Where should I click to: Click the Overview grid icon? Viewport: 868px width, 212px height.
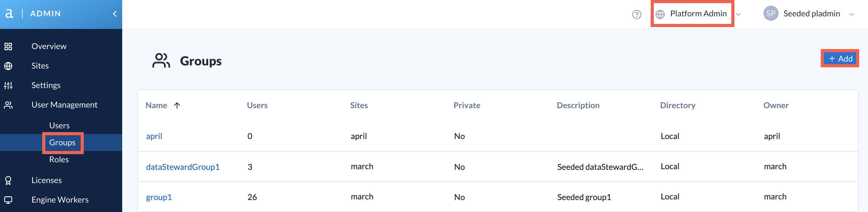8,47
